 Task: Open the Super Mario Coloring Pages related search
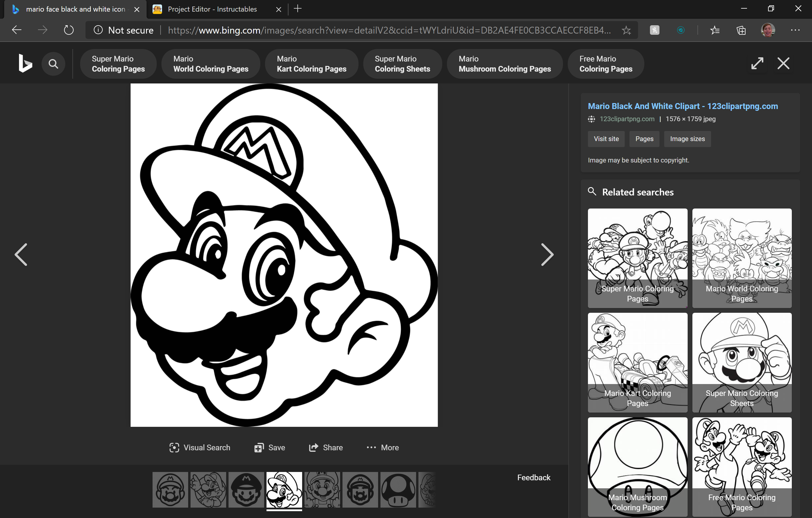click(x=637, y=258)
